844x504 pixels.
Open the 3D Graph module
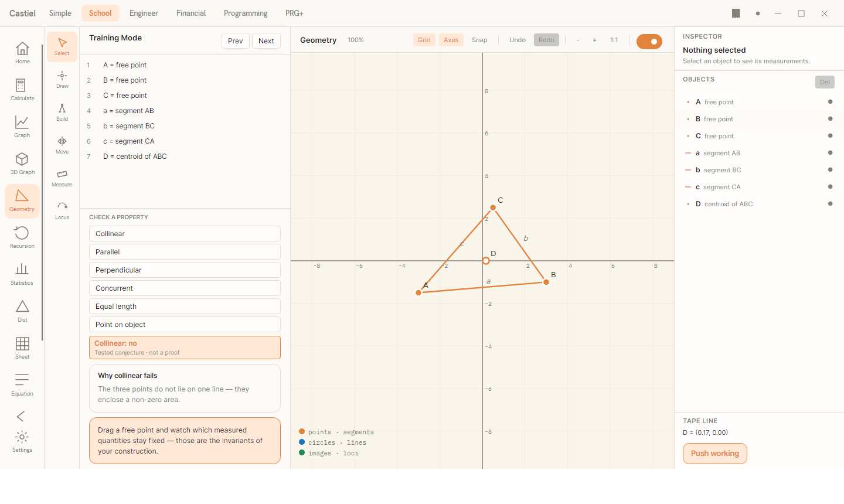click(22, 164)
